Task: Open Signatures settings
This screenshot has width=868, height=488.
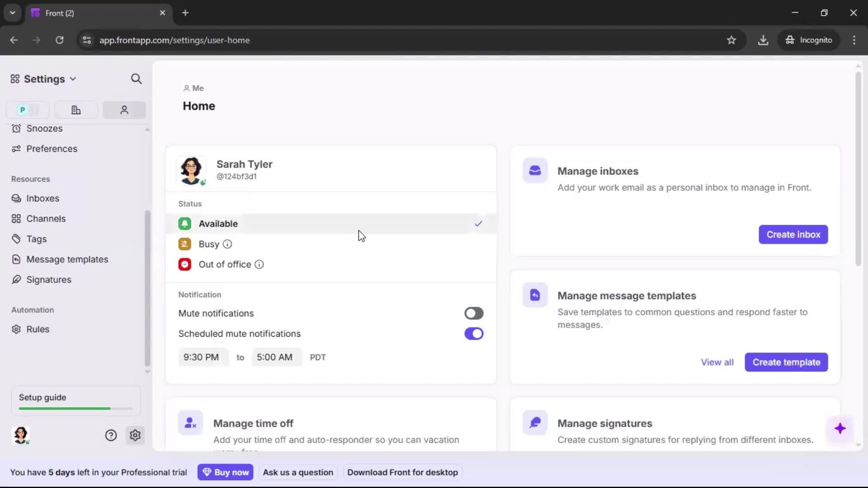Action: [x=48, y=279]
